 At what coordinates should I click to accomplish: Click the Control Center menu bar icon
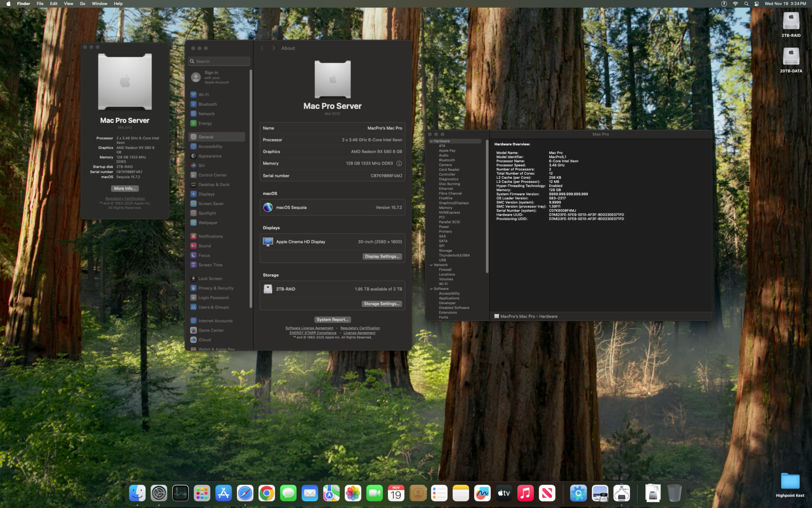click(757, 4)
